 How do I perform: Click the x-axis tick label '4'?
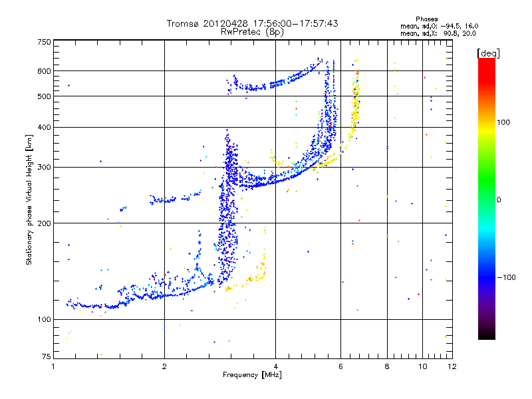[275, 366]
